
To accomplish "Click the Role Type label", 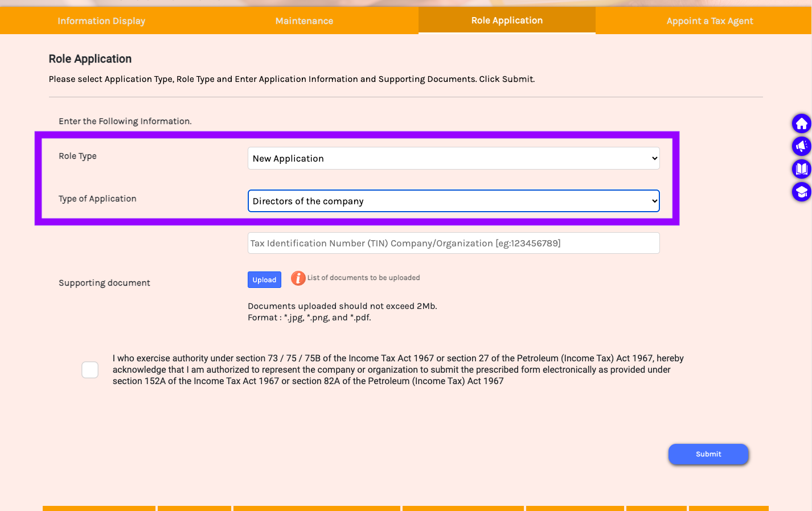I will pyautogui.click(x=77, y=156).
